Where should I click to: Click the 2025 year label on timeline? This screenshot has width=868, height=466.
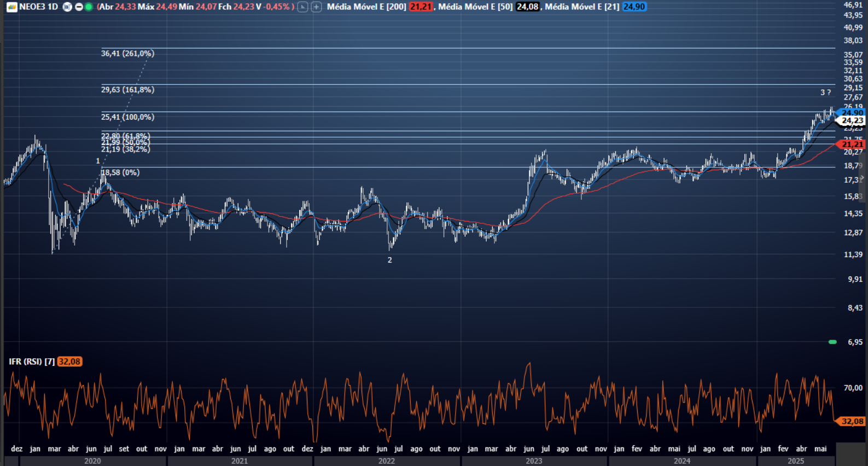[796, 461]
